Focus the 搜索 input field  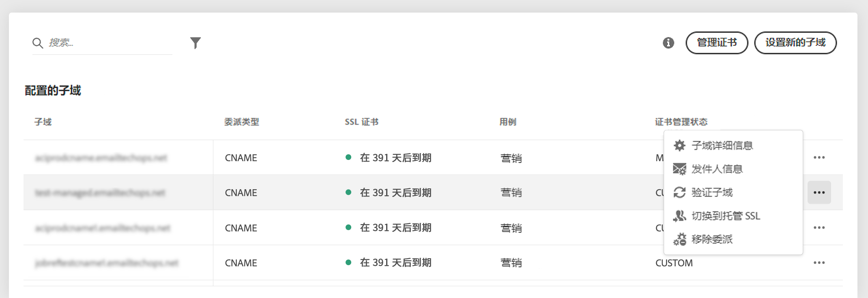110,43
